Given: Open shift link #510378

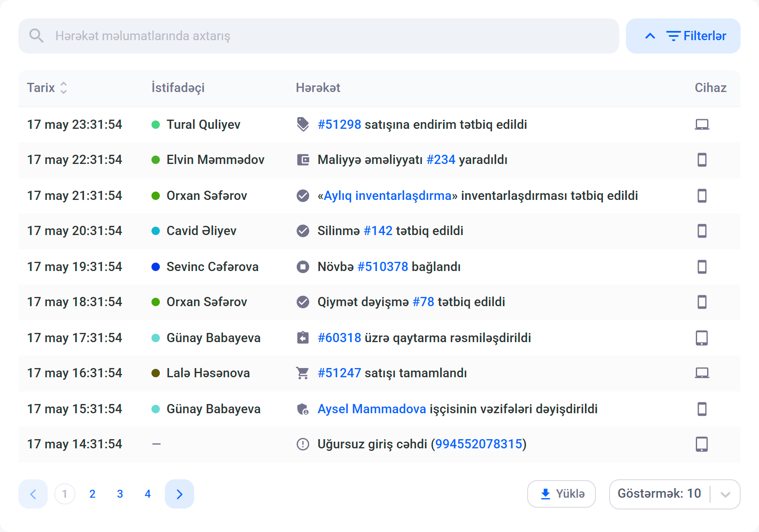Looking at the screenshot, I should (383, 267).
